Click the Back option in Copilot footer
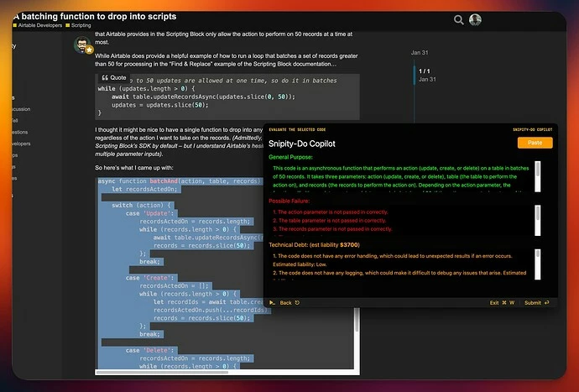This screenshot has width=579, height=392. [x=285, y=302]
